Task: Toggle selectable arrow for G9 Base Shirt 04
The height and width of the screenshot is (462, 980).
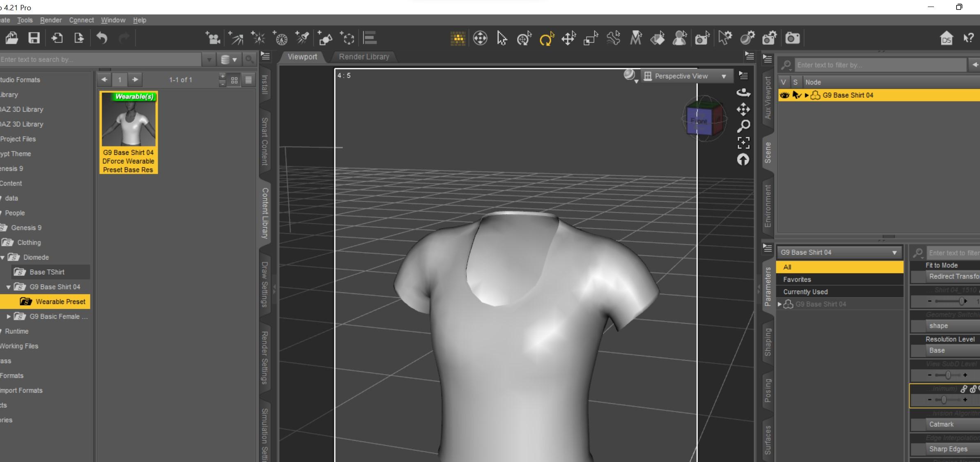Action: 796,95
